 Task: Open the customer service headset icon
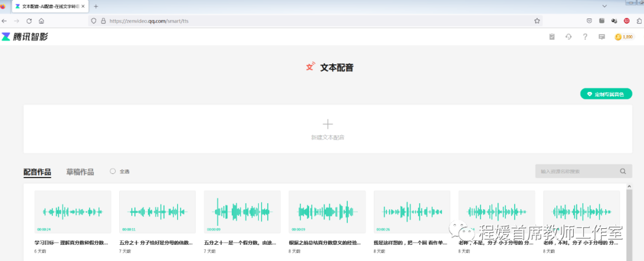[569, 37]
